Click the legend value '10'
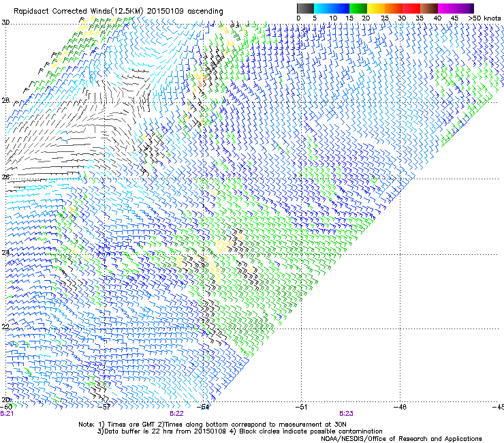The width and height of the screenshot is (504, 443). [x=333, y=18]
